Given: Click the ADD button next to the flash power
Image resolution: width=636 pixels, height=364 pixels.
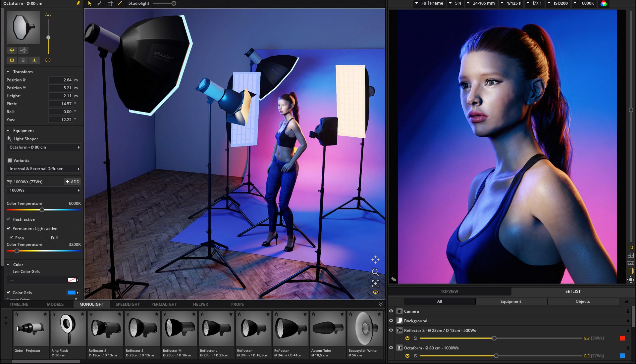Looking at the screenshot, I should coord(72,182).
